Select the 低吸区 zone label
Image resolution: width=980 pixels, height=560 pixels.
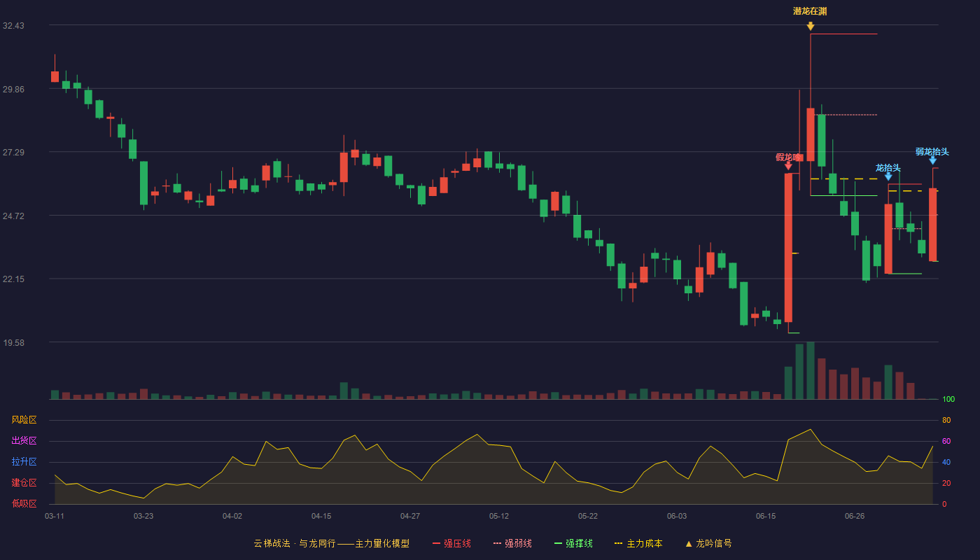24,504
